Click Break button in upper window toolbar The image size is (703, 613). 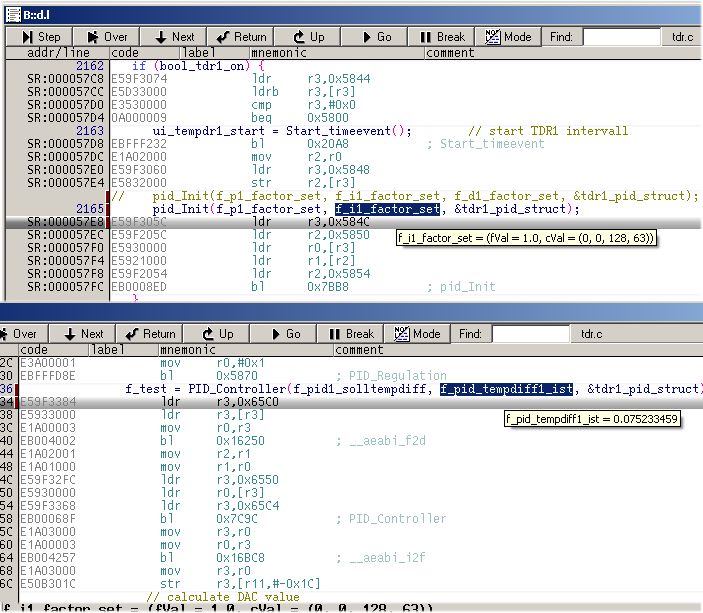coord(441,37)
